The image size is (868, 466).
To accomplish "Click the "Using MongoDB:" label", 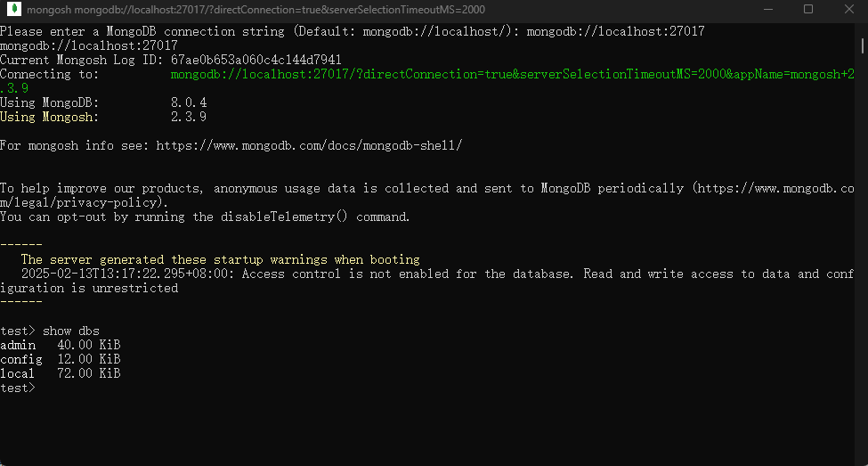I will click(x=50, y=103).
